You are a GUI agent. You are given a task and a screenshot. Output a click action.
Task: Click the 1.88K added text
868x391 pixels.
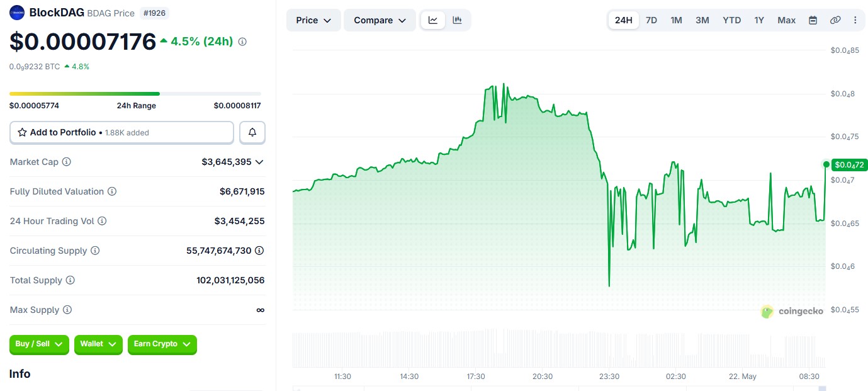point(127,133)
